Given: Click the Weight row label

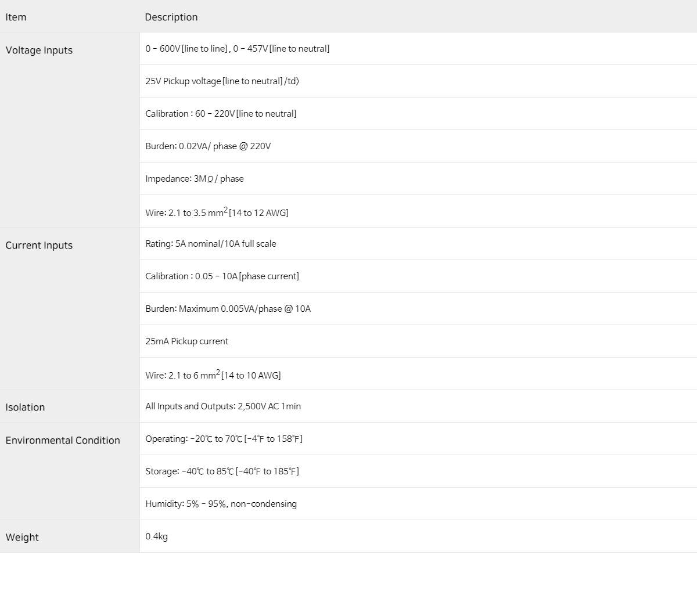Looking at the screenshot, I should (x=22, y=537).
